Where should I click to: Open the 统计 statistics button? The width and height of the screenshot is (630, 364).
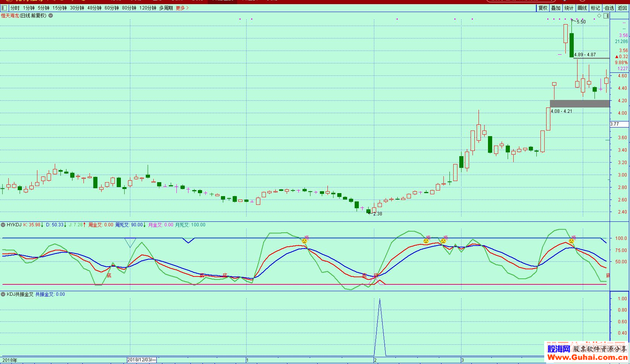click(569, 8)
